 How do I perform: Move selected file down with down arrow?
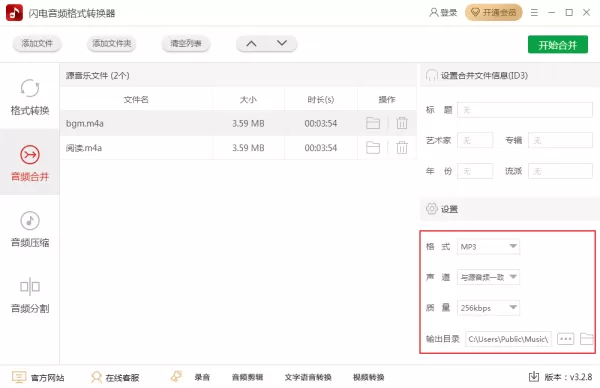pyautogui.click(x=282, y=43)
